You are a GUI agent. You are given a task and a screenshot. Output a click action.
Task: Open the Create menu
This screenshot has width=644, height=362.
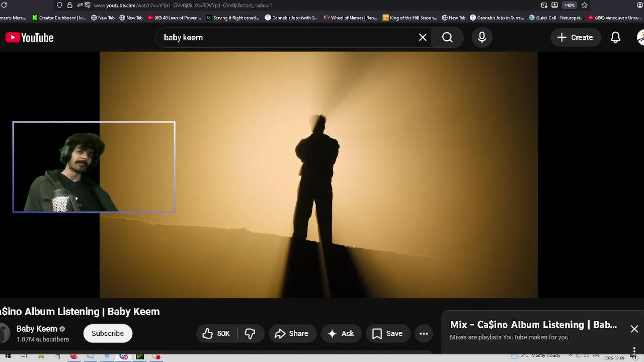pyautogui.click(x=575, y=37)
